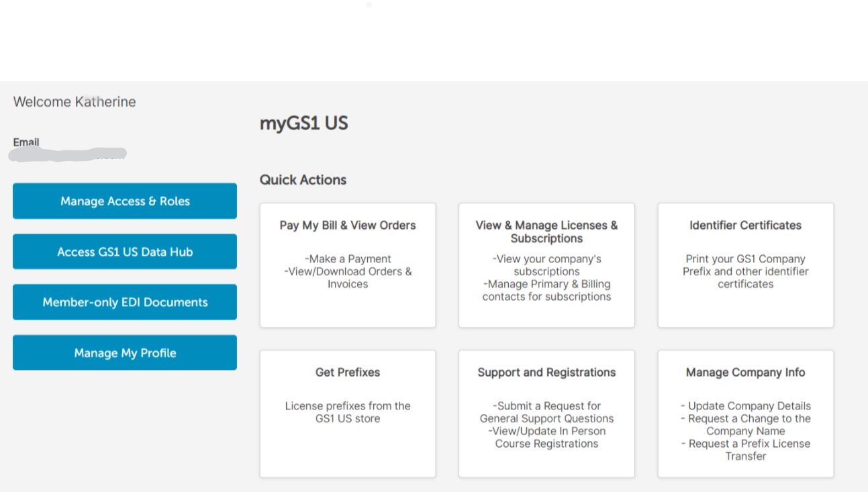Click "View/Download Orders & Invoices" text
The image size is (868, 492).
point(348,278)
